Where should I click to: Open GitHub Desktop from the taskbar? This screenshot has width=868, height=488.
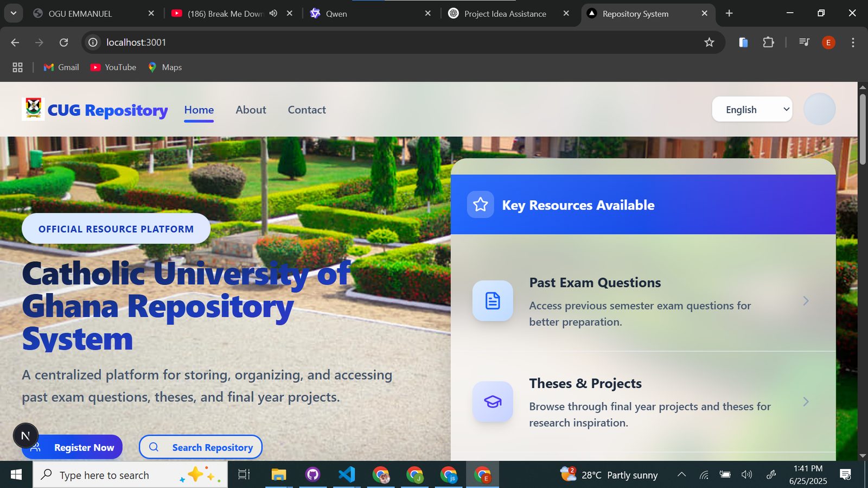tap(312, 475)
